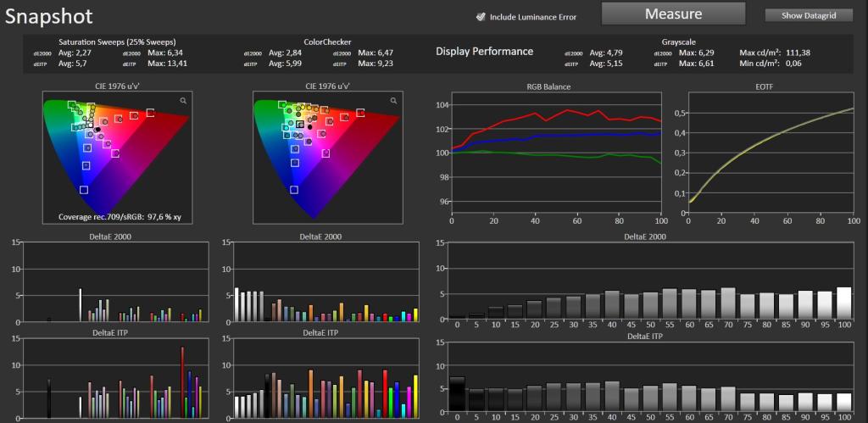Click the EOTF curve graph
Viewport: 868px width, 423px height.
[771, 155]
